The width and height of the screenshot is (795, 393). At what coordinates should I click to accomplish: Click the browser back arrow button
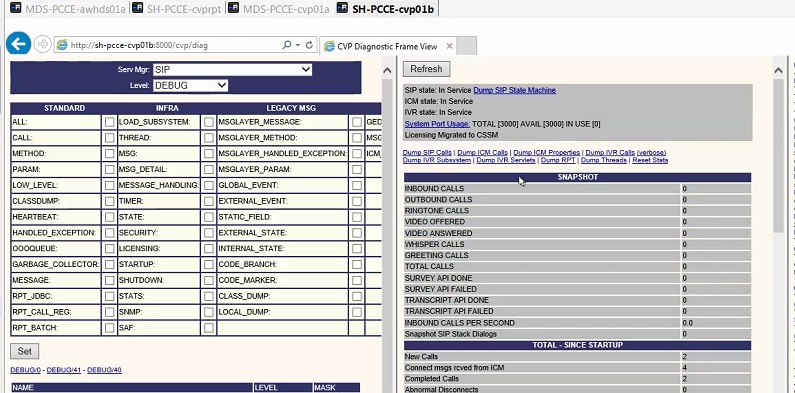point(19,45)
